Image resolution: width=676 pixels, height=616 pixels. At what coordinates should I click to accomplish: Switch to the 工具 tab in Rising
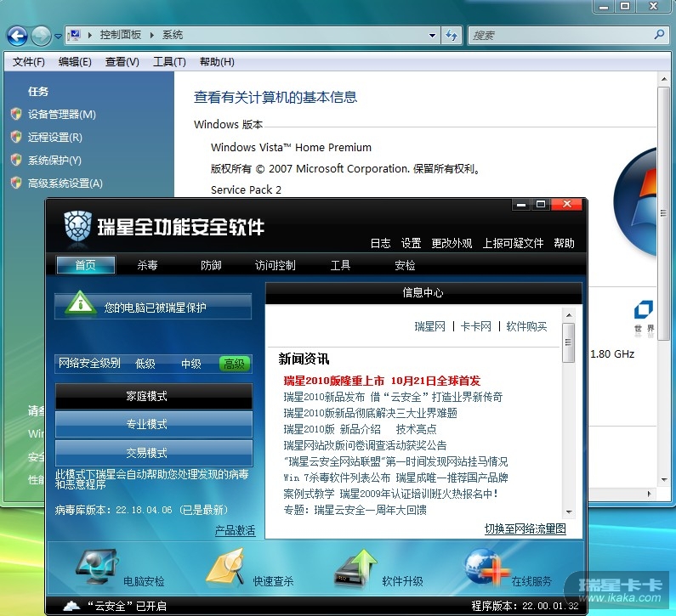[340, 265]
